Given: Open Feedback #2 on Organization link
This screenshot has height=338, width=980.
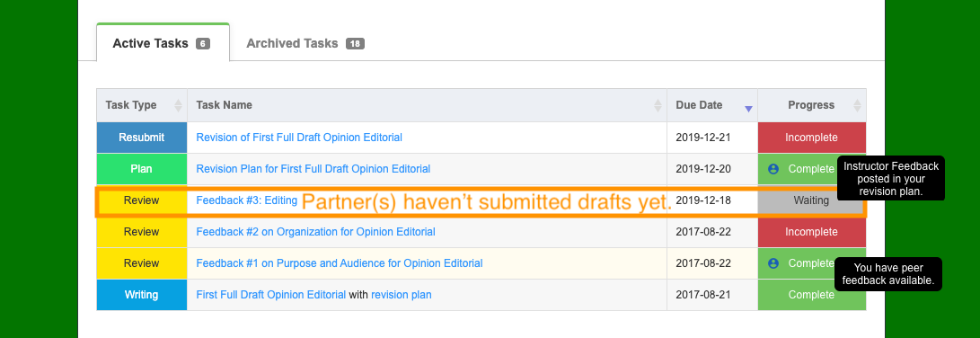Looking at the screenshot, I should point(315,232).
